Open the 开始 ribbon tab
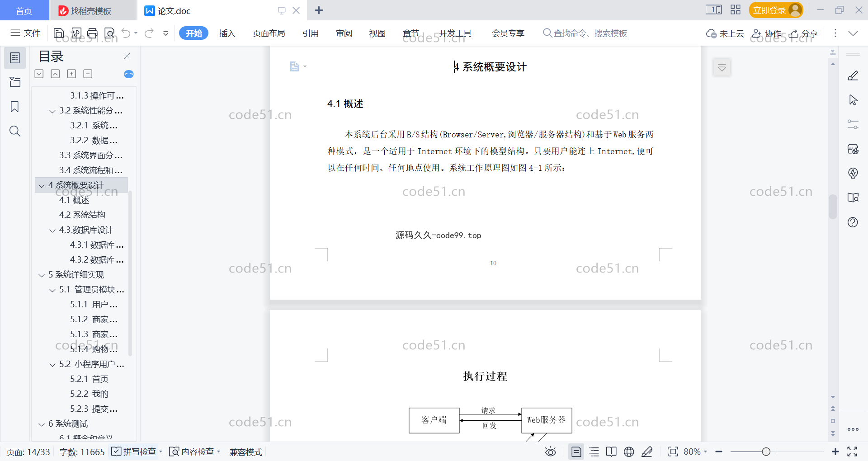The width and height of the screenshot is (868, 461). [193, 33]
